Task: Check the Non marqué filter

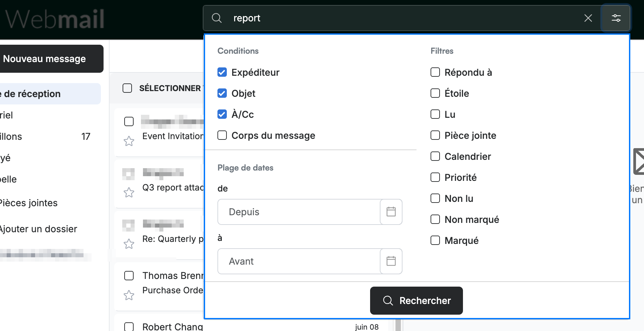Action: click(435, 219)
